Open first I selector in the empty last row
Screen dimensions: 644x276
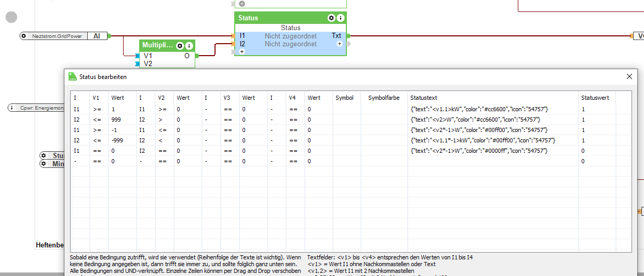[x=80, y=161]
